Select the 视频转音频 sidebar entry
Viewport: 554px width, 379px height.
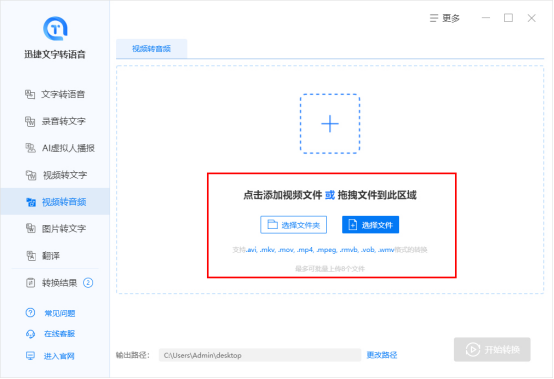coord(55,202)
